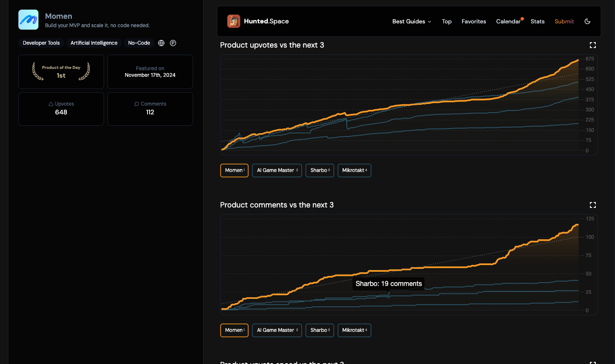Expand the upvotes chart to fullscreen
This screenshot has height=364, width=615.
pos(592,45)
